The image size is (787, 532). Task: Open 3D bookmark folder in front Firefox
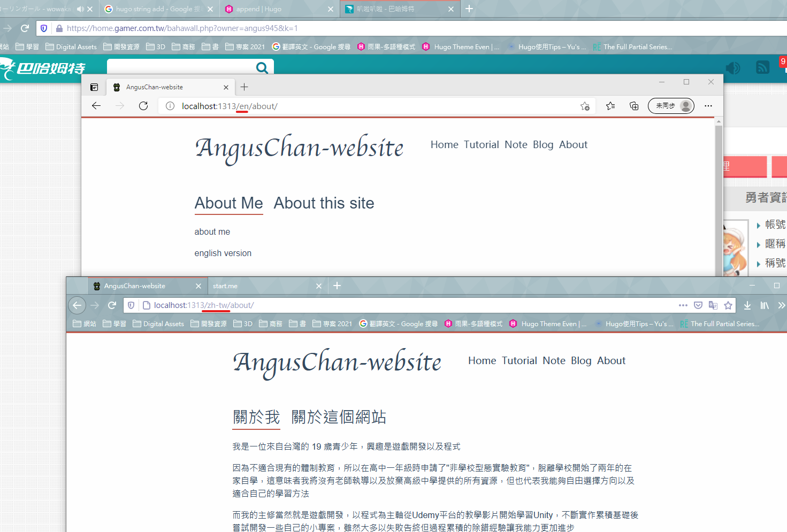[243, 324]
